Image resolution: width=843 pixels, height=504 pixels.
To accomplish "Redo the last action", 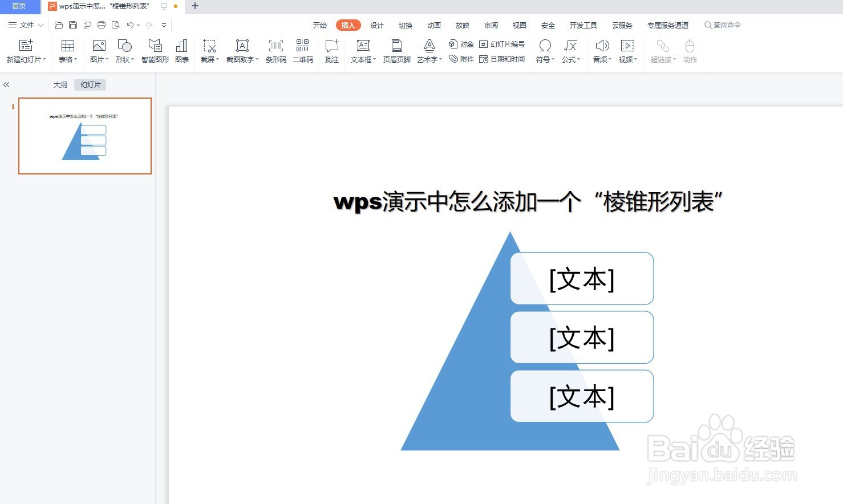I will pos(149,25).
